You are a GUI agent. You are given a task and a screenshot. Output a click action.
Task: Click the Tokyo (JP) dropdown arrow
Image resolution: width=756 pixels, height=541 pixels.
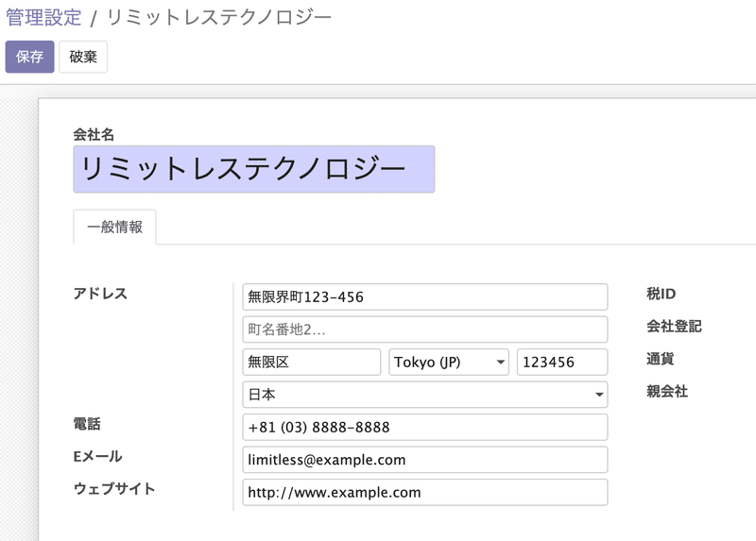coord(501,363)
